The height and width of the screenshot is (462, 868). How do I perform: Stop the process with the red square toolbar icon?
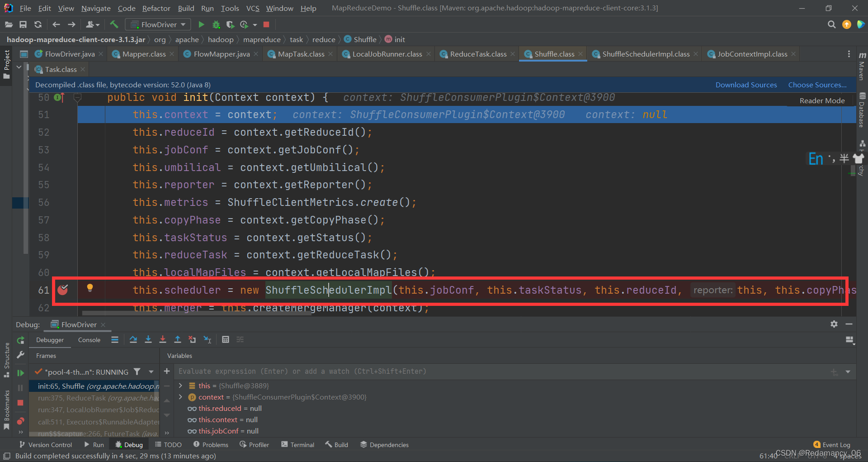[266, 24]
